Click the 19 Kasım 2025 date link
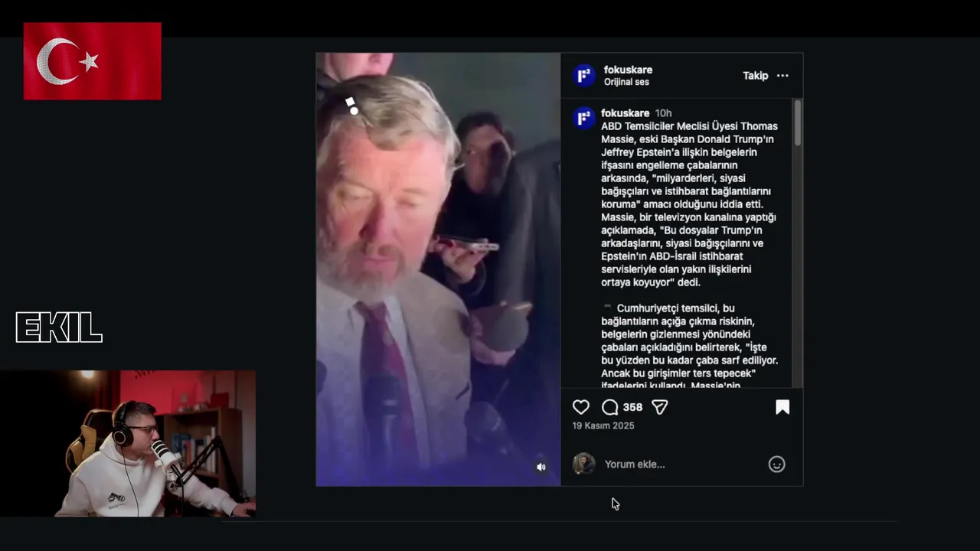 (x=603, y=425)
